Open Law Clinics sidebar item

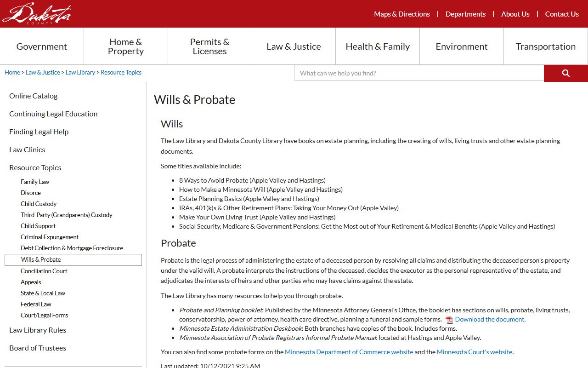[27, 149]
